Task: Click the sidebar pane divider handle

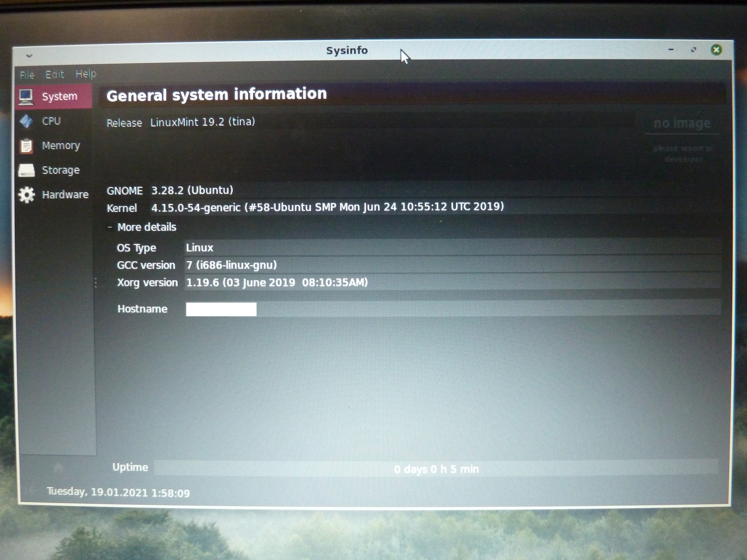Action: (x=96, y=283)
